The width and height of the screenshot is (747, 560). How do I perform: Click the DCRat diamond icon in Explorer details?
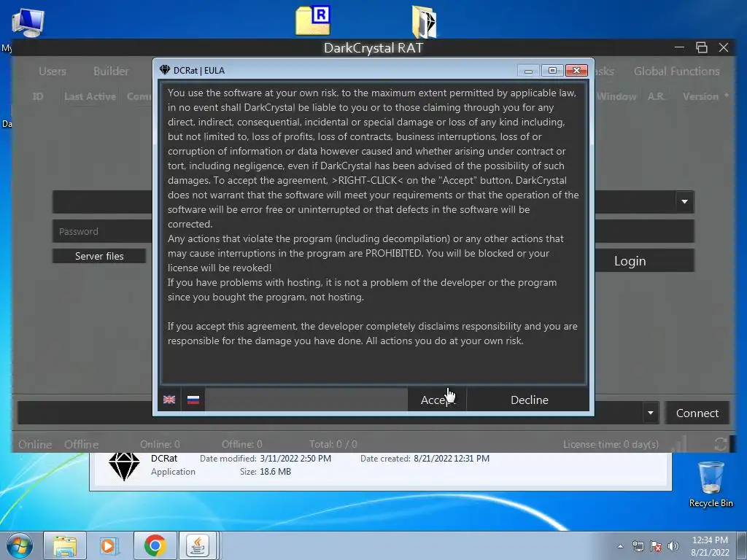[x=124, y=466]
